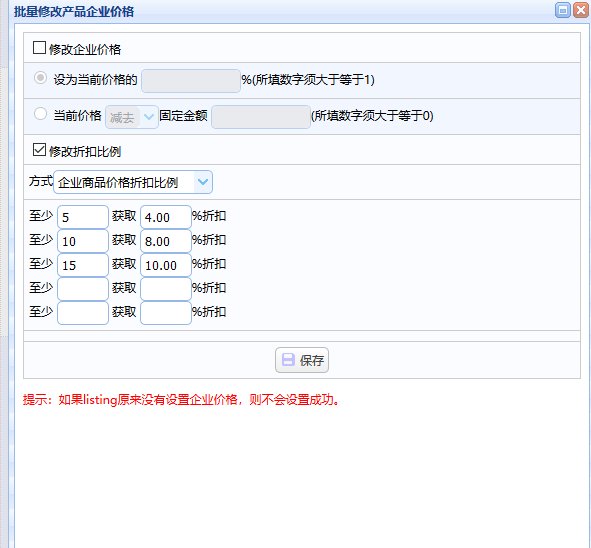Viewport: 591px width, 548px height.
Task: Choose the 当前价格 fixed amount radio option
Action: pyautogui.click(x=40, y=114)
